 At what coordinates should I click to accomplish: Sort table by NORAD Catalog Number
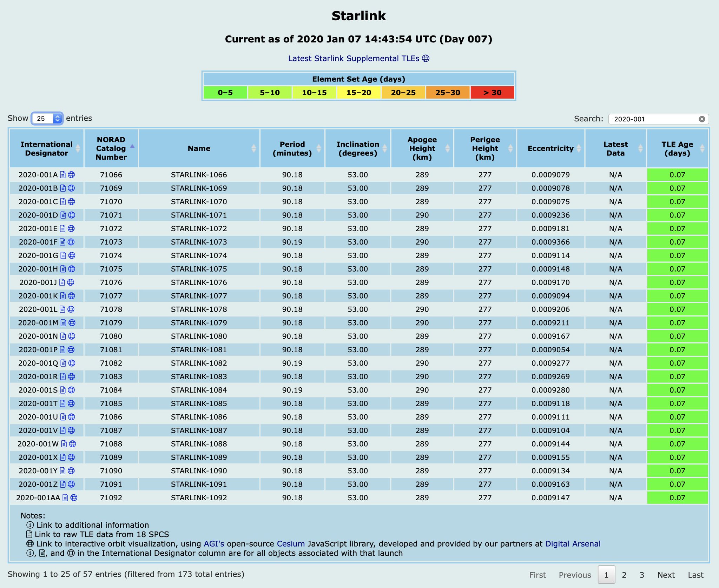(x=111, y=148)
